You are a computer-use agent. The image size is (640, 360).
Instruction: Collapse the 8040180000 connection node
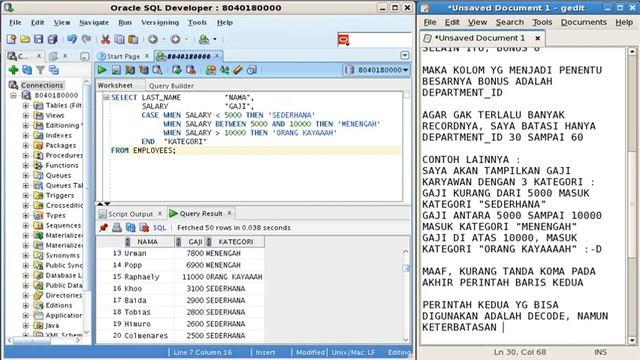(x=13, y=96)
